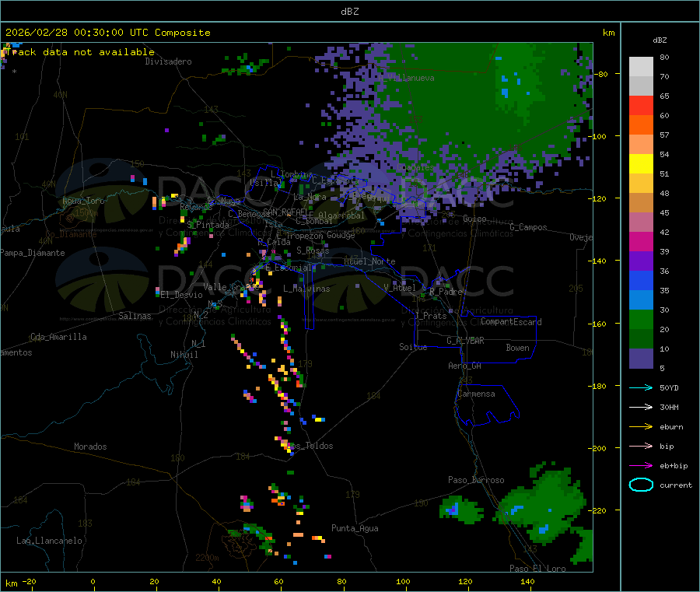Screen dimensions: 700x592
Task: Click the white 30HM arrow in legend
Action: [641, 407]
